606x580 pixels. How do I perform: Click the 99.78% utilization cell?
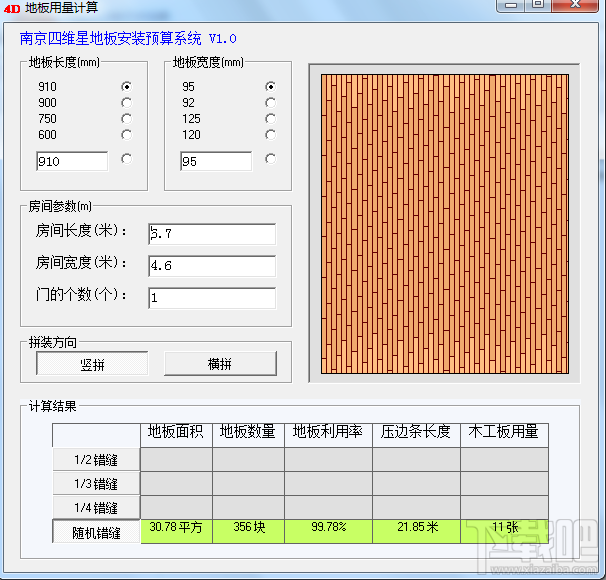pos(329,532)
